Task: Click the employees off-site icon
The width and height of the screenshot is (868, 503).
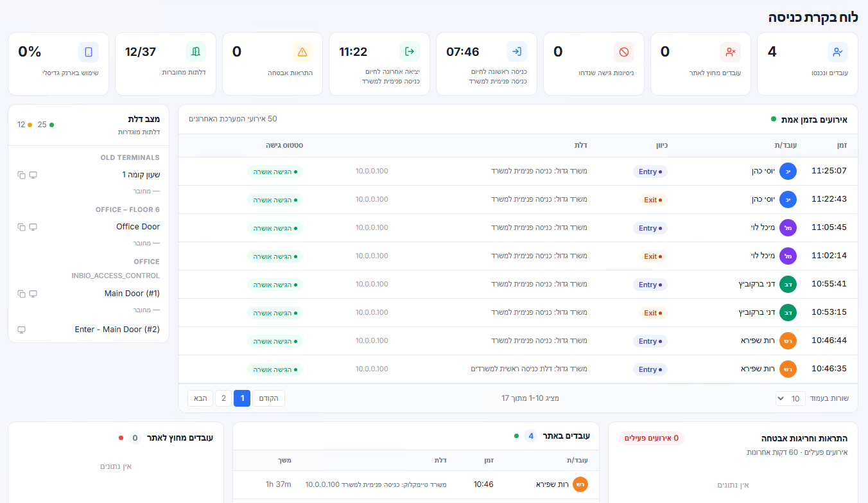Action: click(731, 52)
